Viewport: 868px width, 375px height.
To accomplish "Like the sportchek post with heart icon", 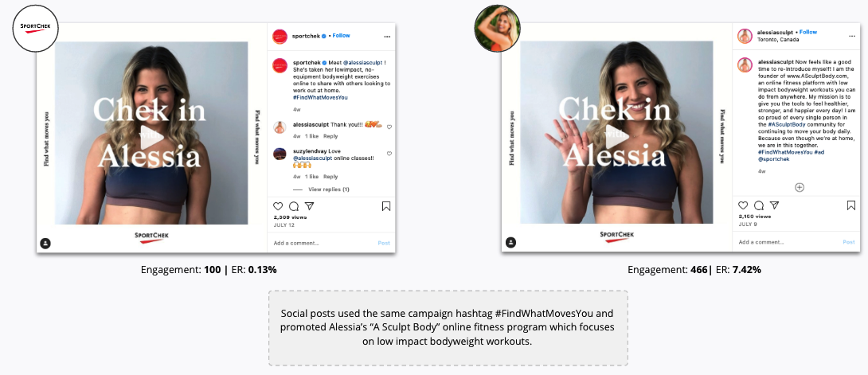I will [278, 206].
